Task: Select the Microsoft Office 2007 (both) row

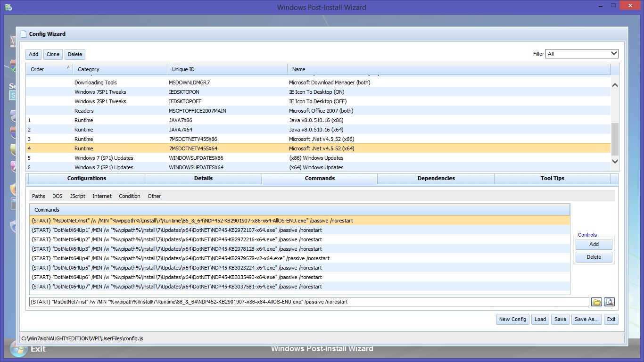Action: pos(318,111)
